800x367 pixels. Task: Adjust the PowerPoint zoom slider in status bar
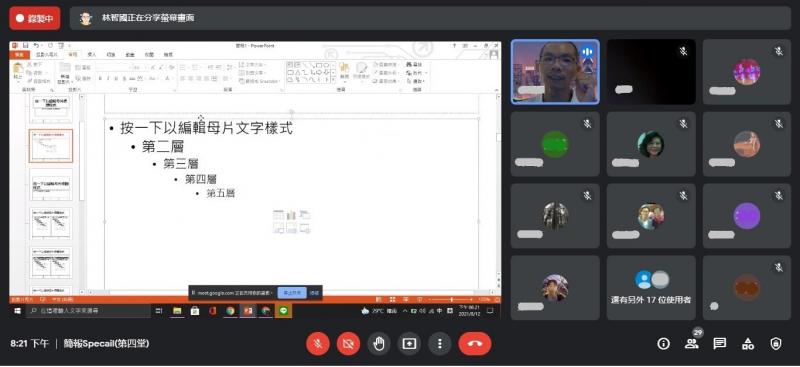tap(451, 300)
